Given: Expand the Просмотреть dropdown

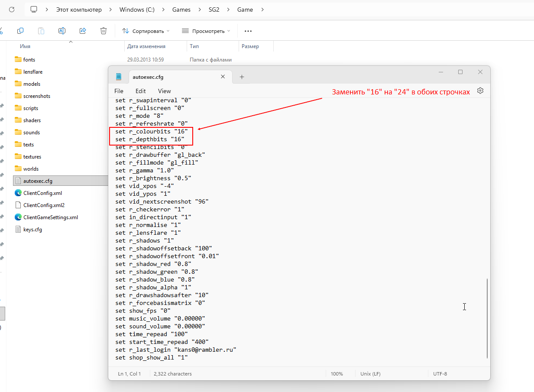Looking at the screenshot, I should pos(206,31).
